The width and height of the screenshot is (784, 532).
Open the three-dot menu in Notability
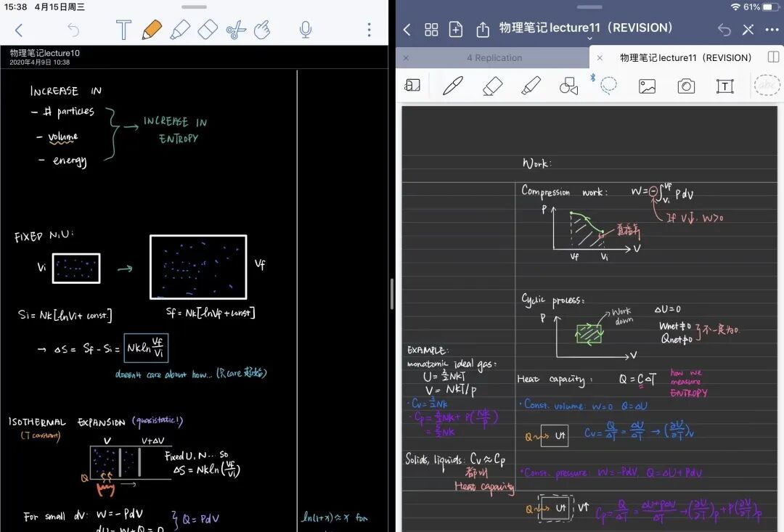pos(369,30)
